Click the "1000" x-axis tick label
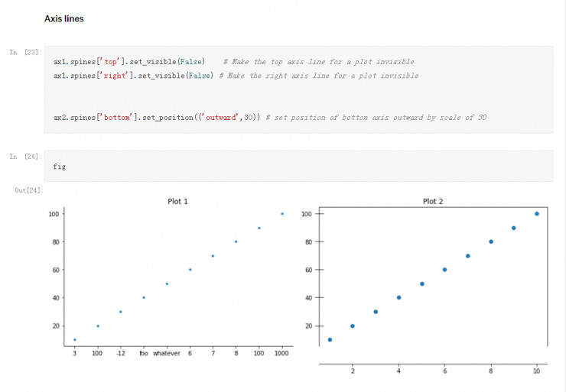The height and width of the screenshot is (392, 566). point(282,354)
